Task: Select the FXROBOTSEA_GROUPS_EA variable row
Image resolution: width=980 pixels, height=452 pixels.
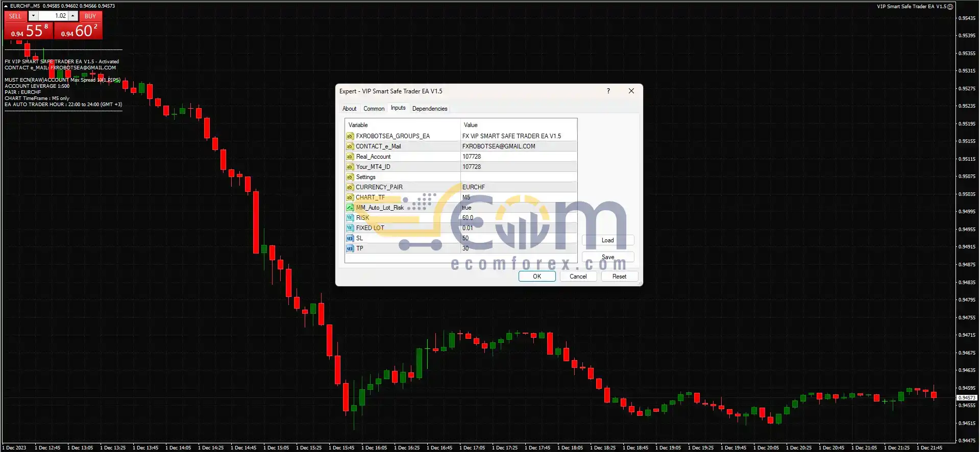Action: [461, 136]
